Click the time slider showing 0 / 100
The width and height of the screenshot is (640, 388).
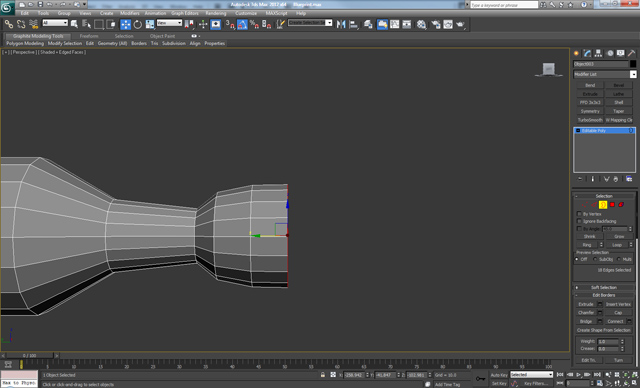pyautogui.click(x=30, y=356)
